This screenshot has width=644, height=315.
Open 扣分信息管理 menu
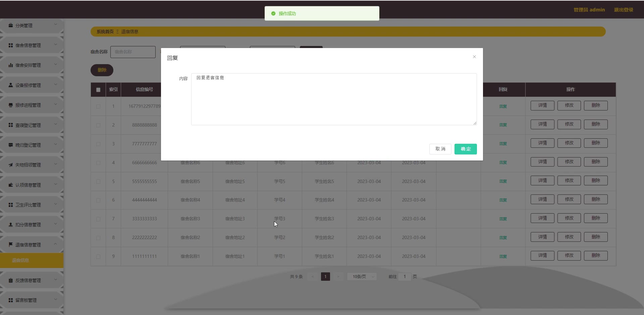32,225
